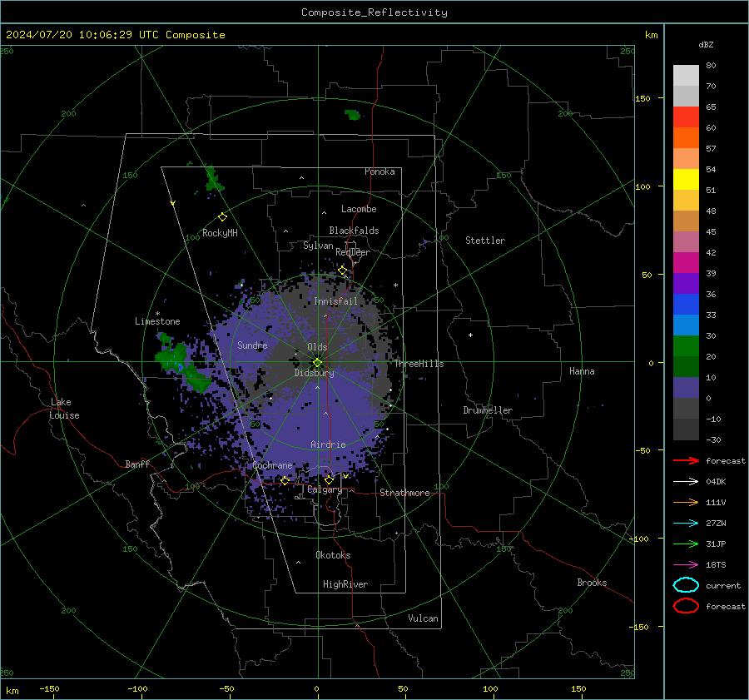The width and height of the screenshot is (749, 700).
Task: Click the Sundre town label
Action: click(252, 345)
